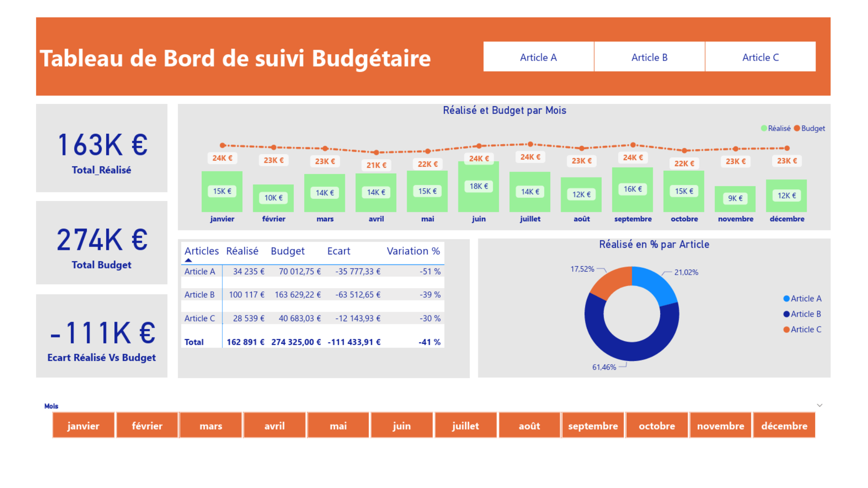Image resolution: width=868 pixels, height=488 pixels.
Task: Sort table by the Budget column header
Action: click(288, 251)
